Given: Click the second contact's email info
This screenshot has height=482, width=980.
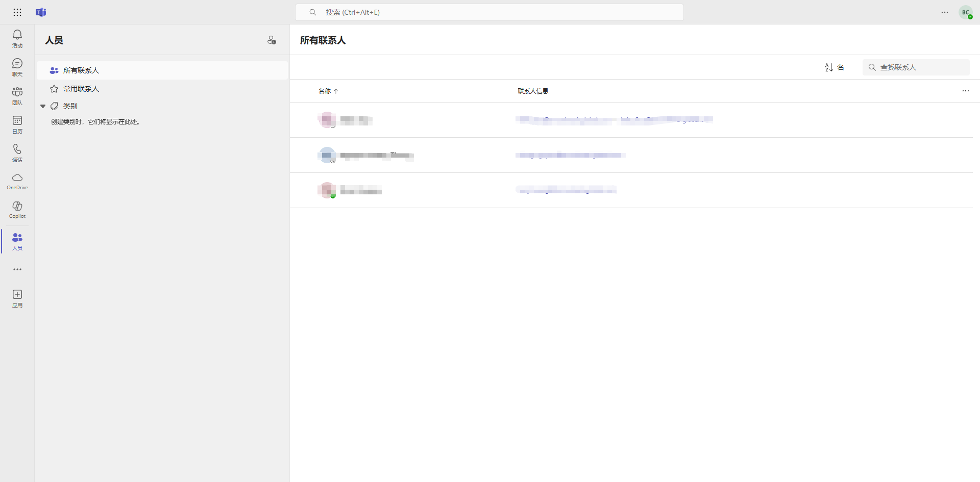Looking at the screenshot, I should (570, 155).
